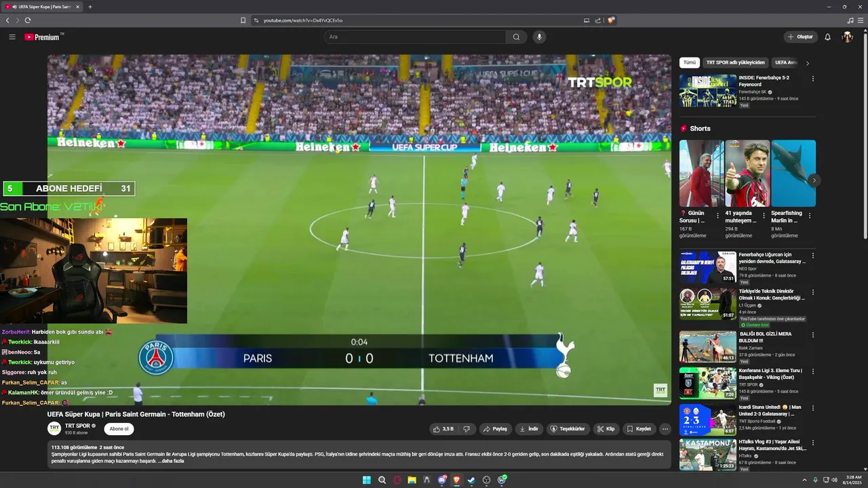Select the UEFA filter chip

[x=785, y=62]
